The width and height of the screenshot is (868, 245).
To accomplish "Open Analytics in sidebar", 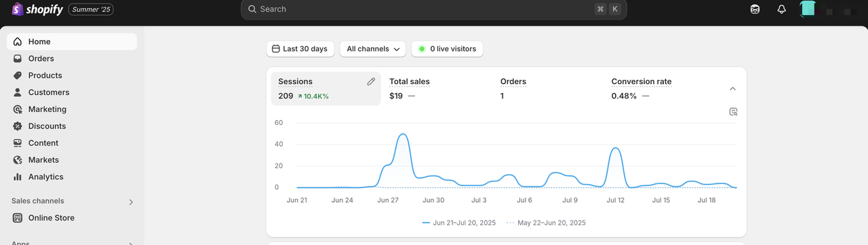I will (72, 177).
